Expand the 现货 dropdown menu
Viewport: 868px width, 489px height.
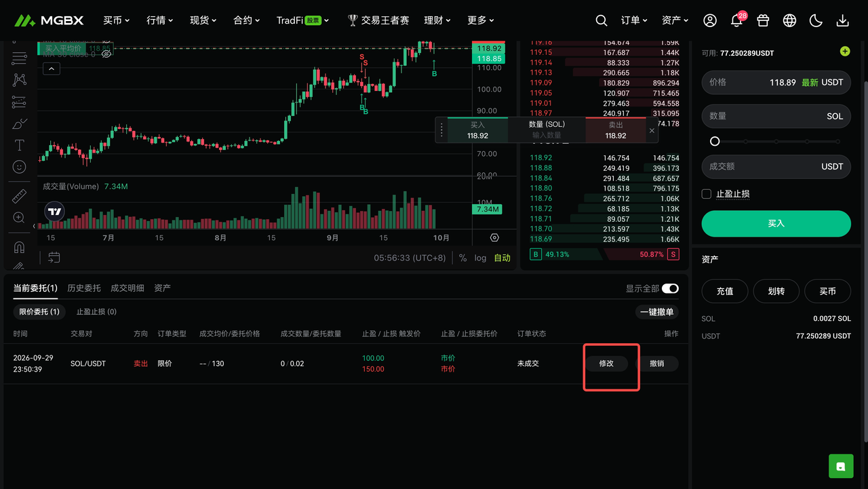(203, 20)
